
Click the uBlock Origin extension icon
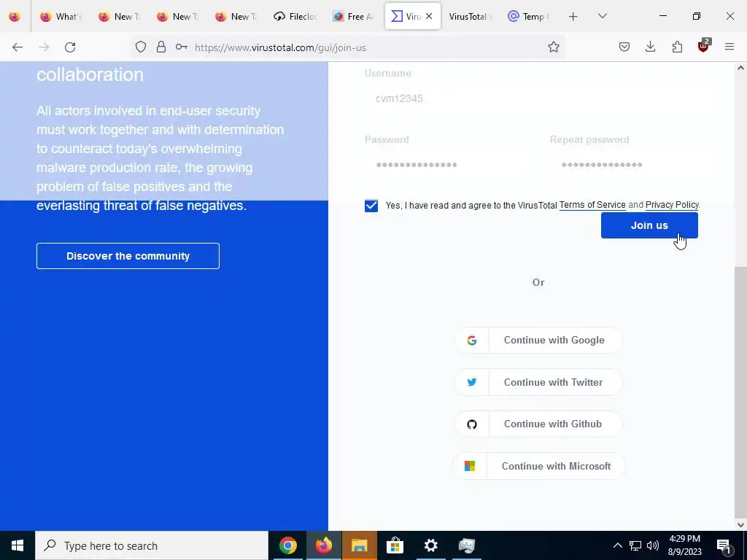pyautogui.click(x=703, y=46)
